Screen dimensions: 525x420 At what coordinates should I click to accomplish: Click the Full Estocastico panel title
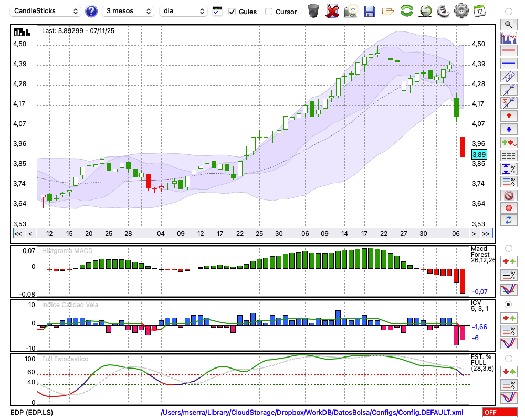pos(65,359)
